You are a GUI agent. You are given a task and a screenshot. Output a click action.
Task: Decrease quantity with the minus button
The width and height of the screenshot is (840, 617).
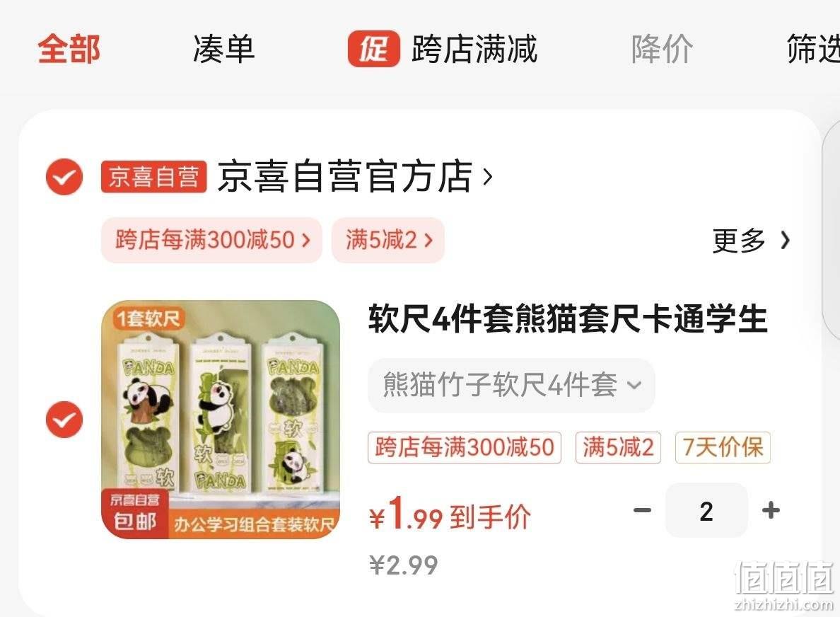coord(642,510)
